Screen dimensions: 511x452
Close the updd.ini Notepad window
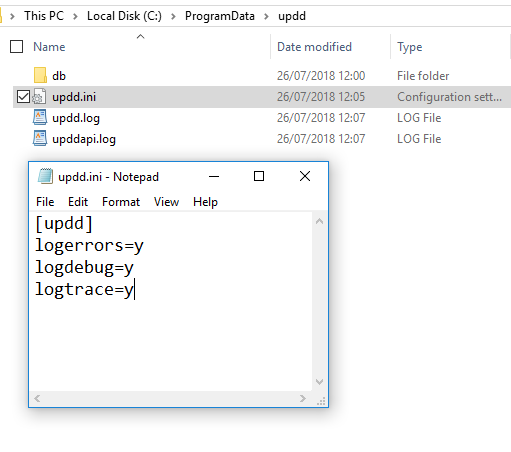click(x=305, y=176)
